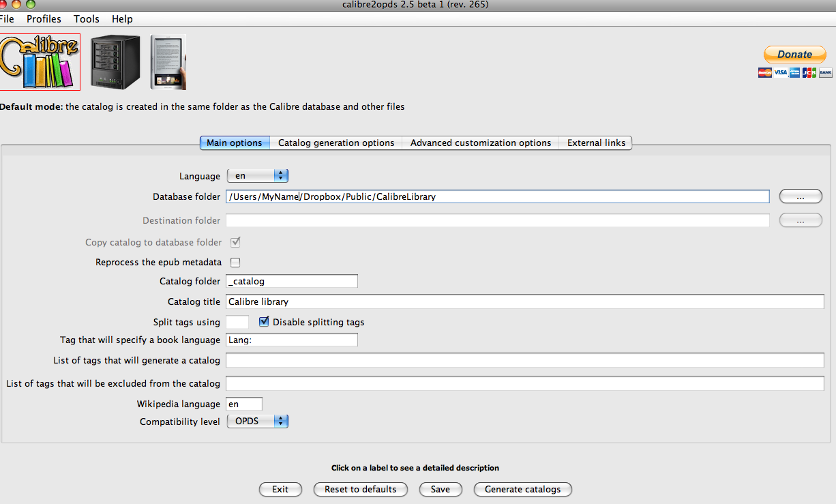
Task: Browse for the Destination folder
Action: tap(801, 220)
